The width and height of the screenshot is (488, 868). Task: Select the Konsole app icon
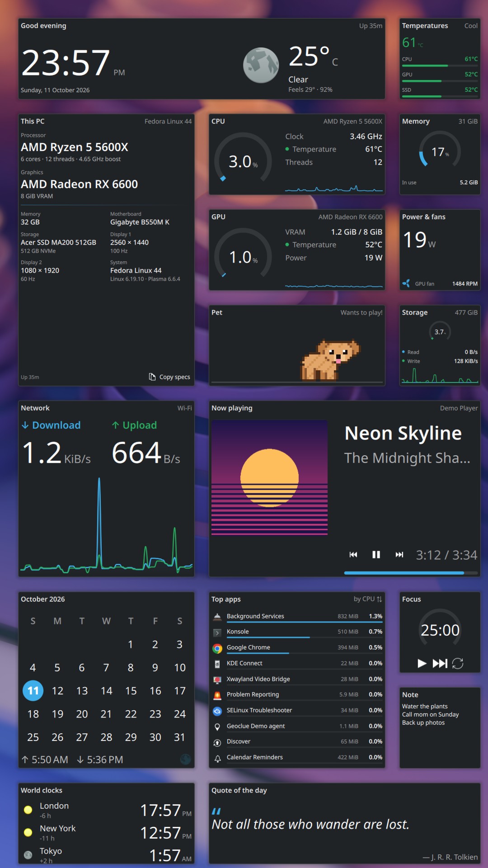[x=217, y=632]
